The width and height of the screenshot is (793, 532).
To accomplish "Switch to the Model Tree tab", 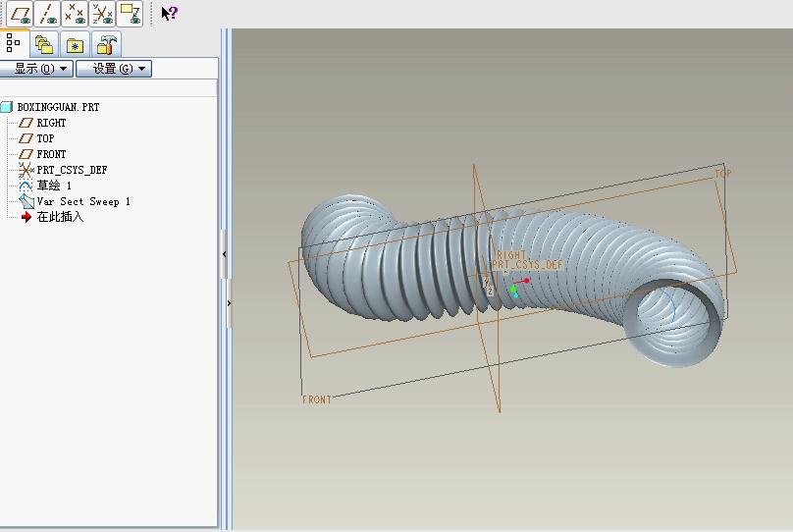I will (14, 43).
